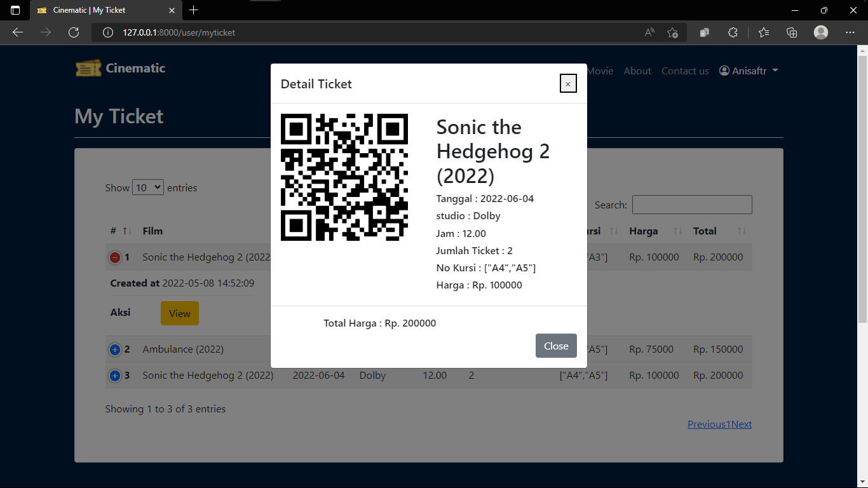Open the browser Extensions puzzle icon
This screenshot has height=488, width=868.
pyautogui.click(x=733, y=32)
